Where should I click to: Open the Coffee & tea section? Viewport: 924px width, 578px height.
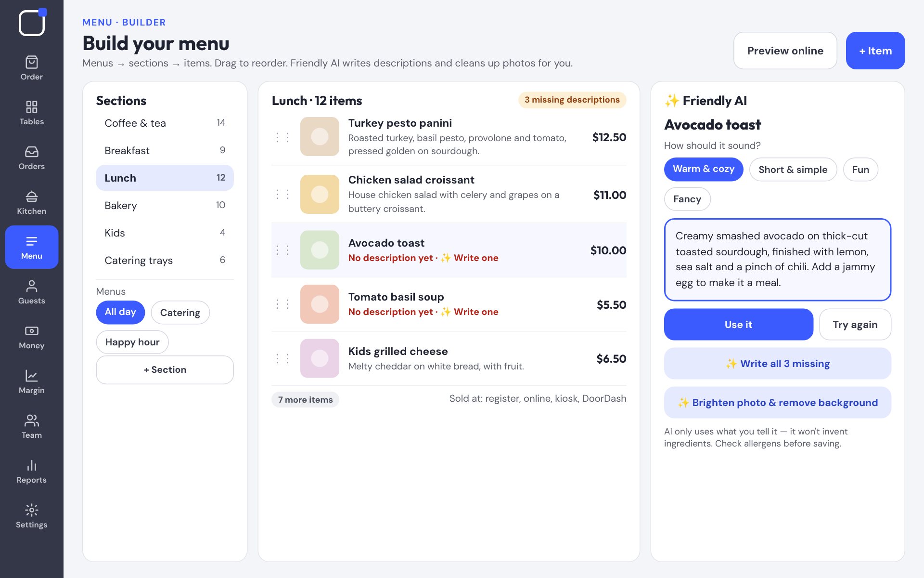(x=165, y=123)
